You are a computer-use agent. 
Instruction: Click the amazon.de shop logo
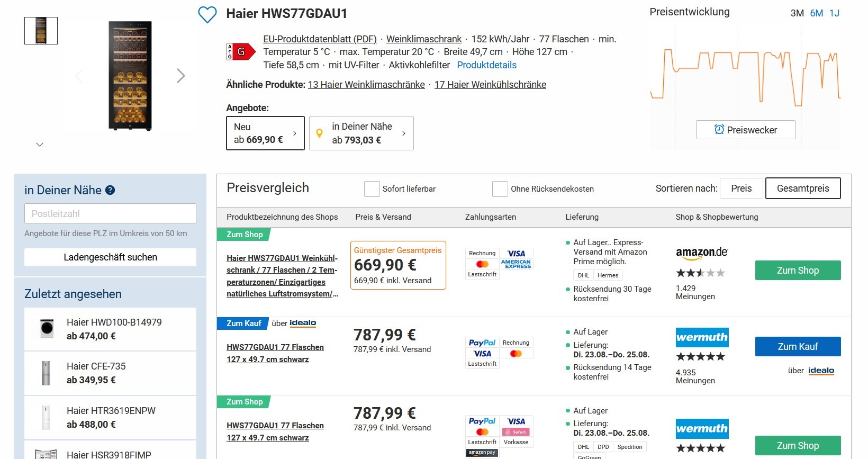point(702,254)
